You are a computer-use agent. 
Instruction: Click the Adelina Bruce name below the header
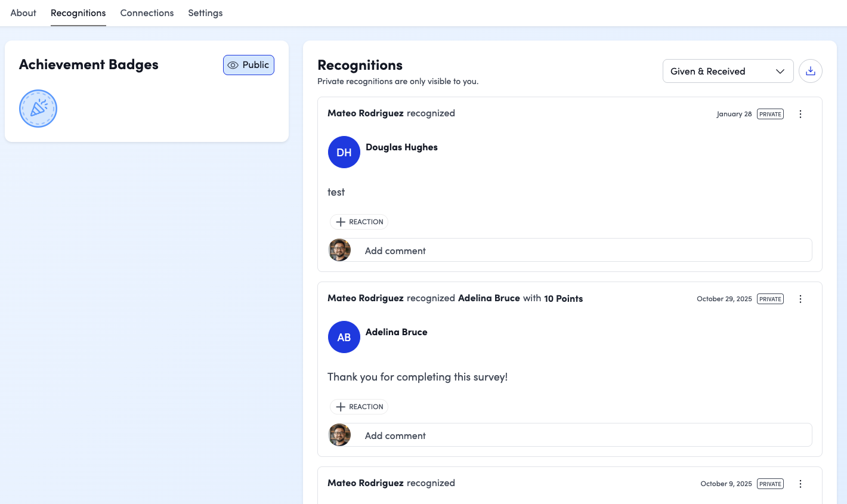(x=396, y=332)
